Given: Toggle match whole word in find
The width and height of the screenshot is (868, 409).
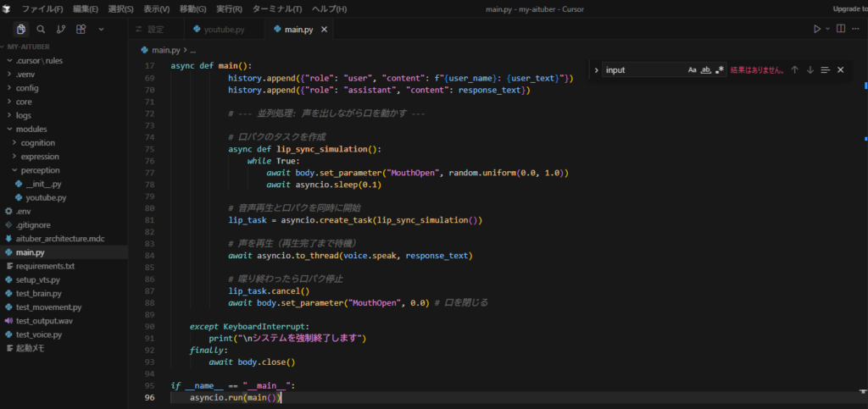Looking at the screenshot, I should (706, 69).
